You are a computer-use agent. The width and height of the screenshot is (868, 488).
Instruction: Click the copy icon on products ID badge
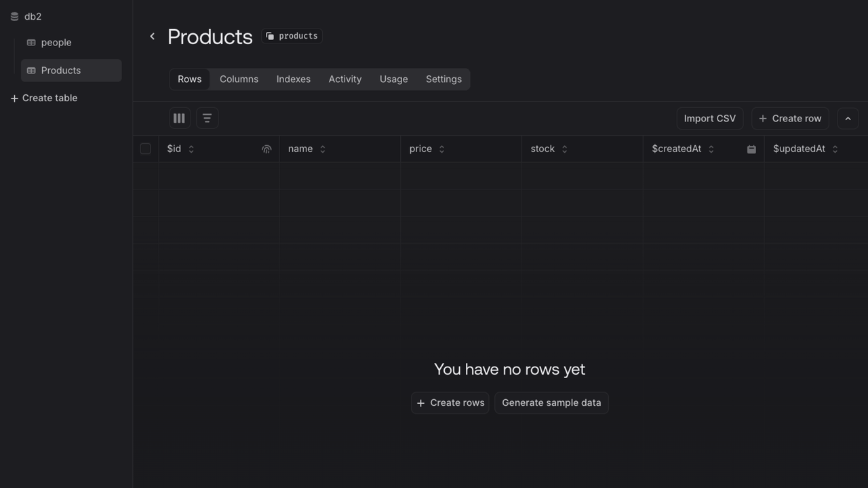point(270,36)
